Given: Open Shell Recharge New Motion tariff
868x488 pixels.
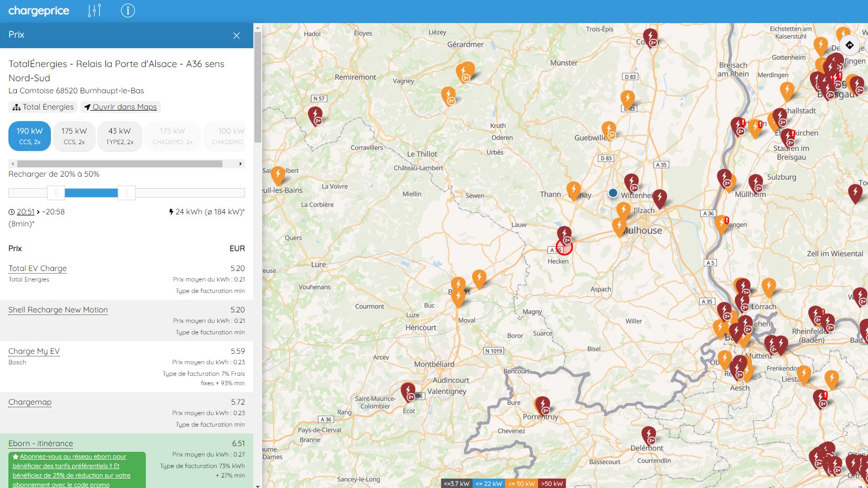Looking at the screenshot, I should [x=58, y=310].
